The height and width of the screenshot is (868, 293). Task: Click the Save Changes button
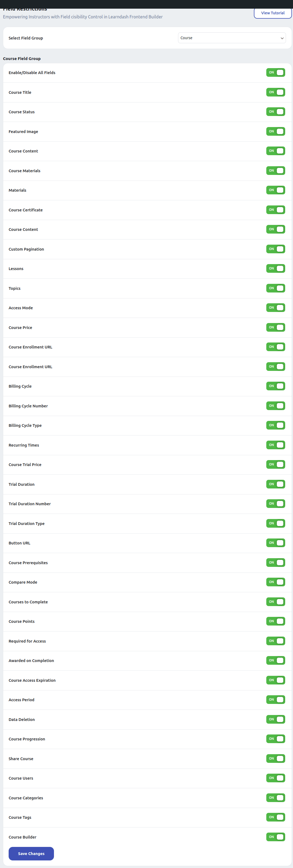point(31,853)
